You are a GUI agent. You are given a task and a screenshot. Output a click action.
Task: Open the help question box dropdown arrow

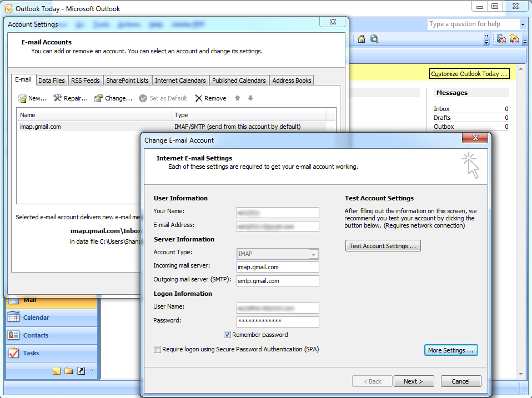click(x=523, y=24)
